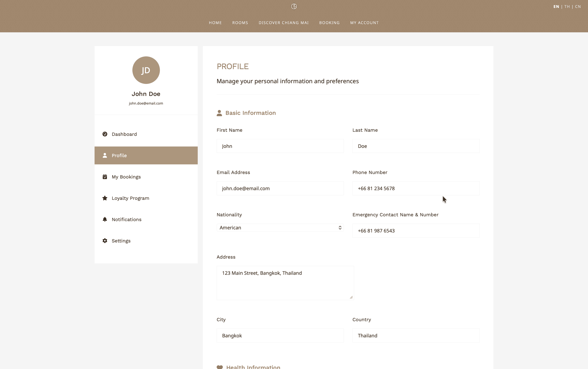Click the Settings gear icon

pos(105,241)
